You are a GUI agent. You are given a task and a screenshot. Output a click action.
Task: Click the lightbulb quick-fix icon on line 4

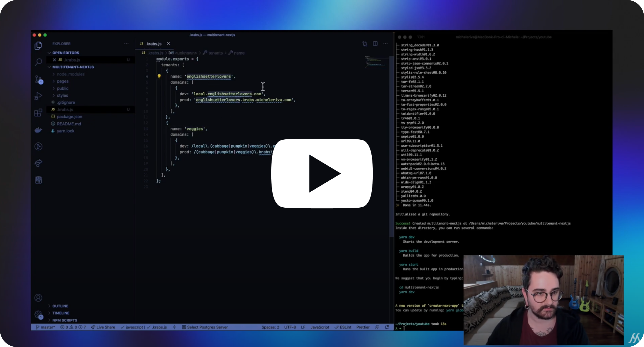(159, 76)
